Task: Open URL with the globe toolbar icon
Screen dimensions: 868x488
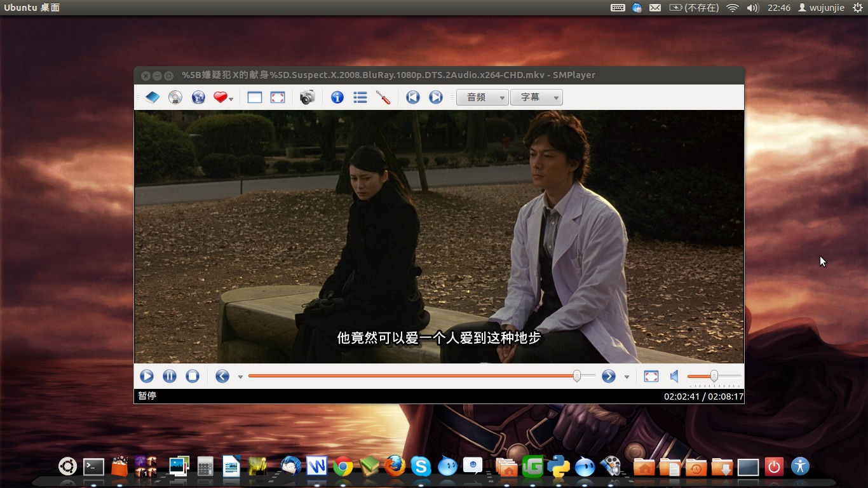Action: [198, 97]
